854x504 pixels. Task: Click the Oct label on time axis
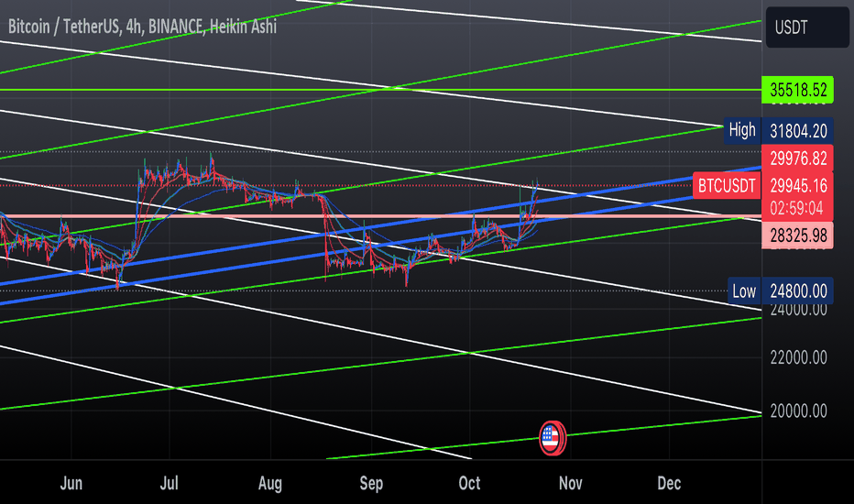(x=469, y=483)
